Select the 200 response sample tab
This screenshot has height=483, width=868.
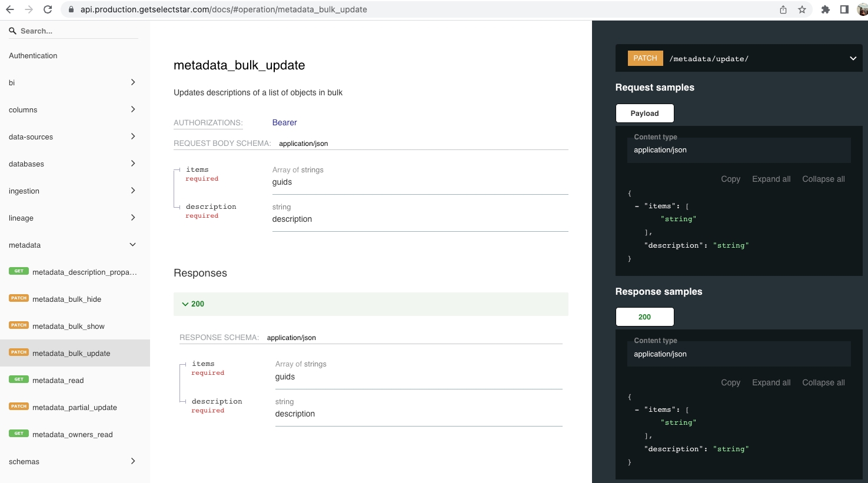644,317
